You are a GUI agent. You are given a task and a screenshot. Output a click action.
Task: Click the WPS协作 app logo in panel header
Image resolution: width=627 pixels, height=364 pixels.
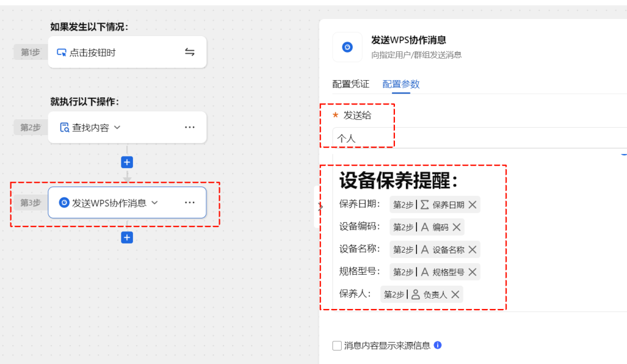pyautogui.click(x=347, y=47)
